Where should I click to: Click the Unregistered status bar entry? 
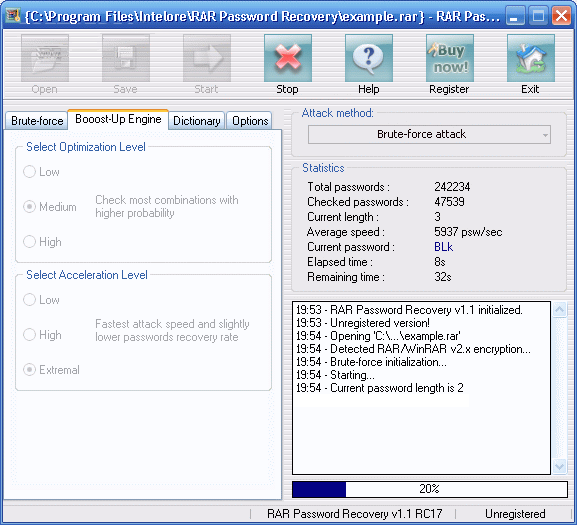515,514
